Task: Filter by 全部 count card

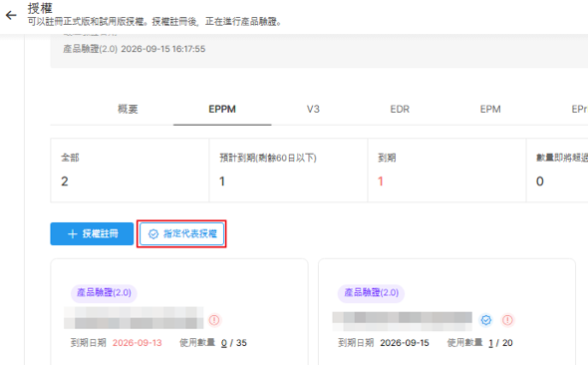Action: 130,171
